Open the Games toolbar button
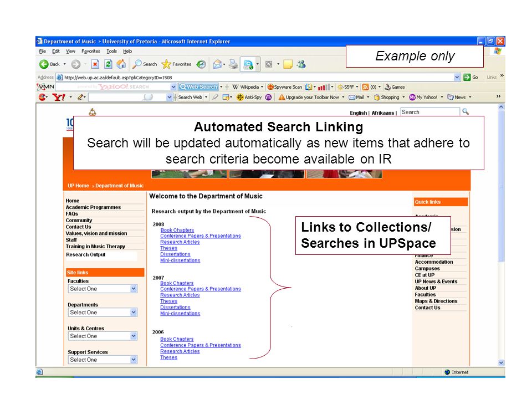 click(395, 87)
